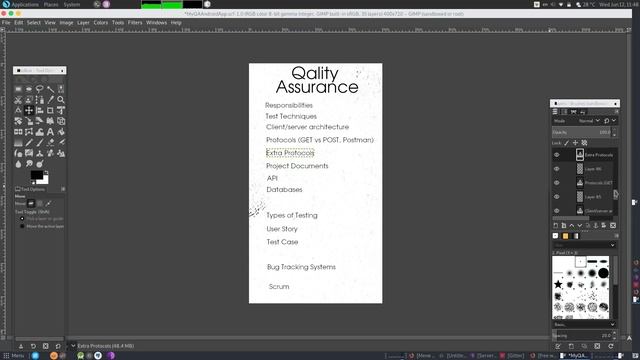
Task: Hide Layer #6 using eye icon
Action: [557, 169]
